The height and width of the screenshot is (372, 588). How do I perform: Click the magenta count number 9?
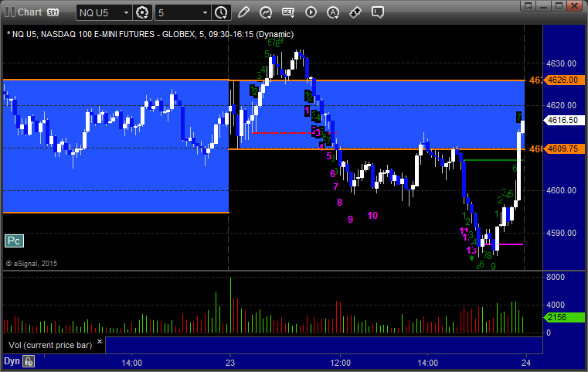(350, 219)
